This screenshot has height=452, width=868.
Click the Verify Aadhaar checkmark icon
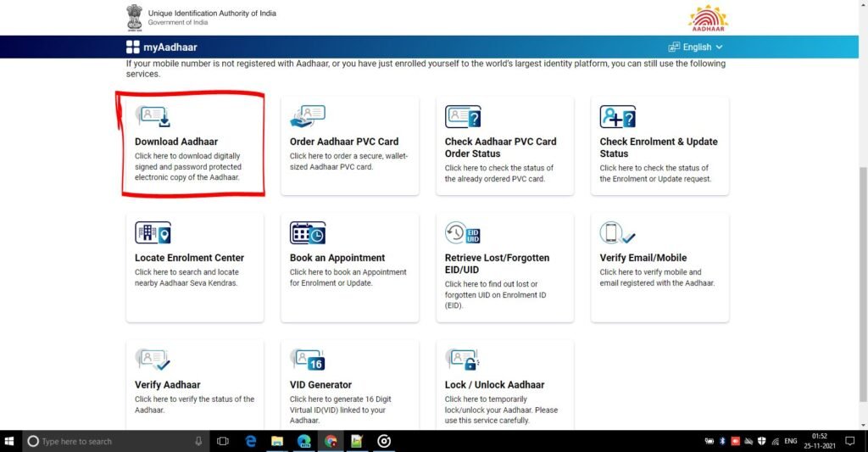coord(153,360)
